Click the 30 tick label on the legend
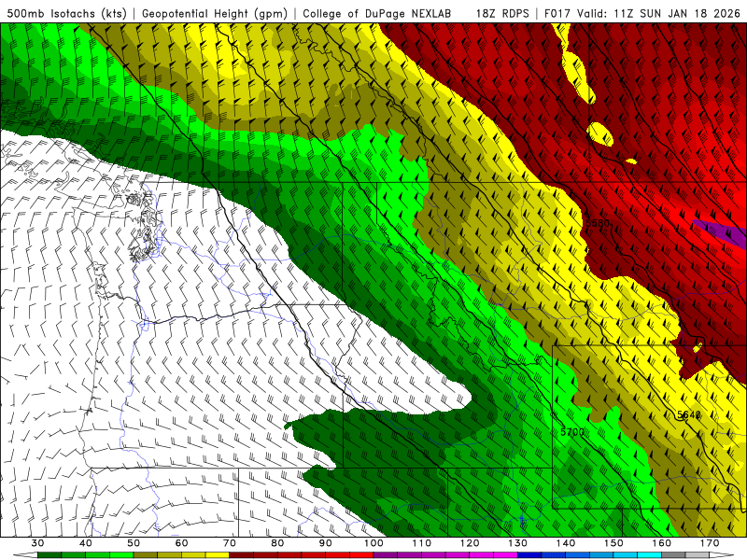 tap(37, 543)
